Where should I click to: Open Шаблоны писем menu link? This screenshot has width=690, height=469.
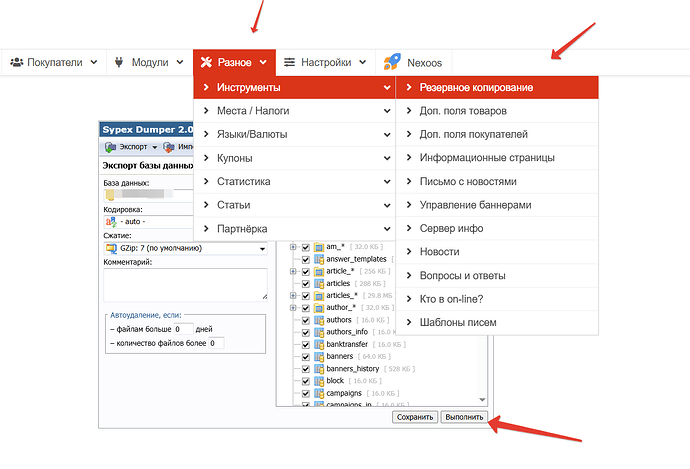pyautogui.click(x=497, y=322)
